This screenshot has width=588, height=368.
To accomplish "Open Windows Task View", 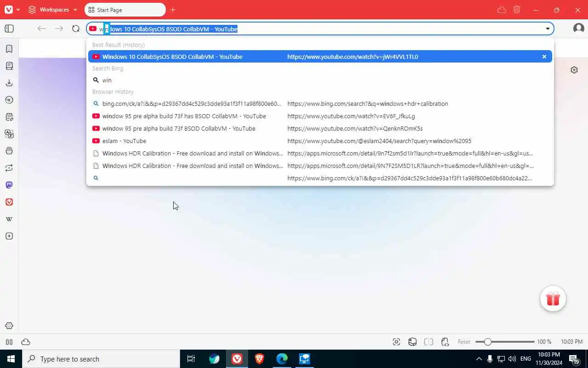I will [191, 359].
